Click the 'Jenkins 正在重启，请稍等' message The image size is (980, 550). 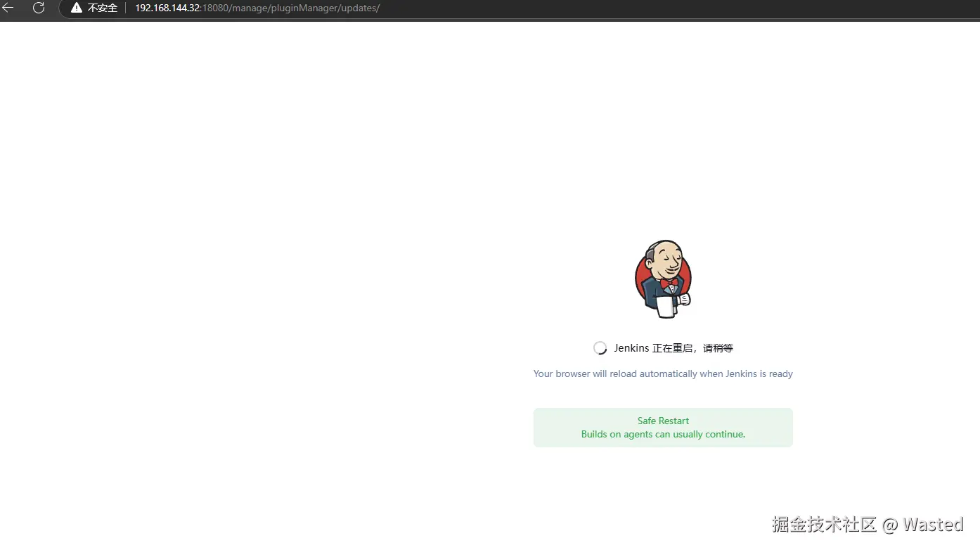pyautogui.click(x=673, y=348)
